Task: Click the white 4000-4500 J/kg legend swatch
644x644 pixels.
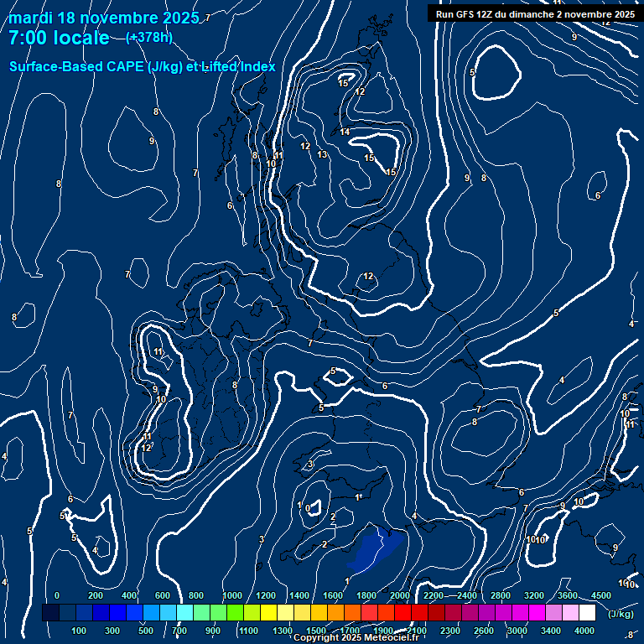Action: tap(587, 612)
